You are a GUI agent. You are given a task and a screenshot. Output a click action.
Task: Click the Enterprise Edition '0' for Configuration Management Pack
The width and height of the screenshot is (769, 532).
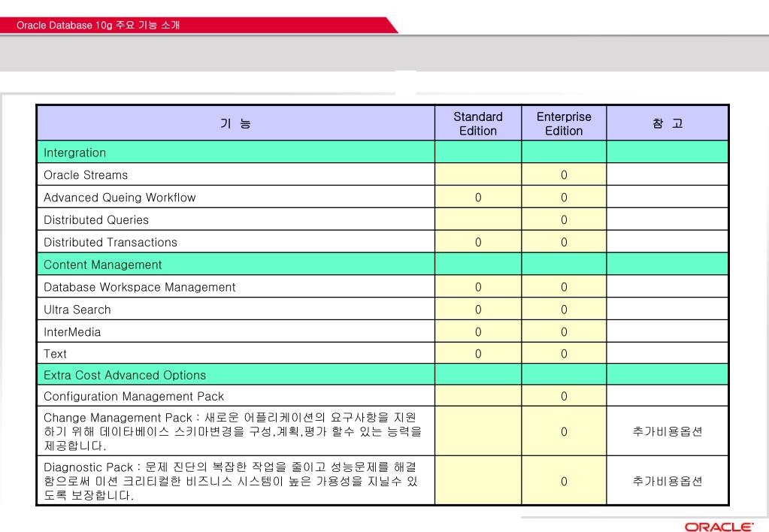tap(564, 396)
